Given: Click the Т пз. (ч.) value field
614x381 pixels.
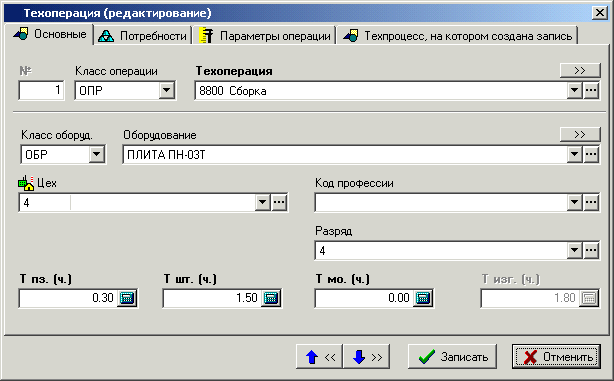Looking at the screenshot, I should coord(68,298).
